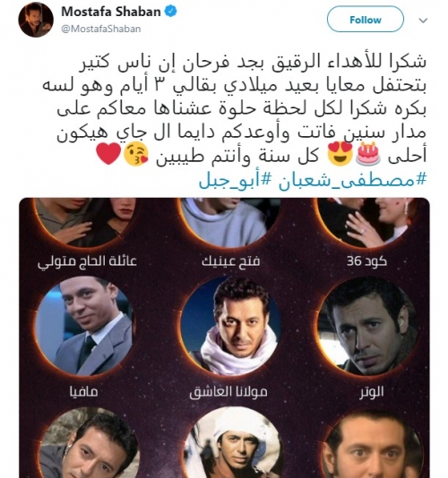448x478 pixels.
Task: Click the birthday cake emoji
Action: coord(368,154)
